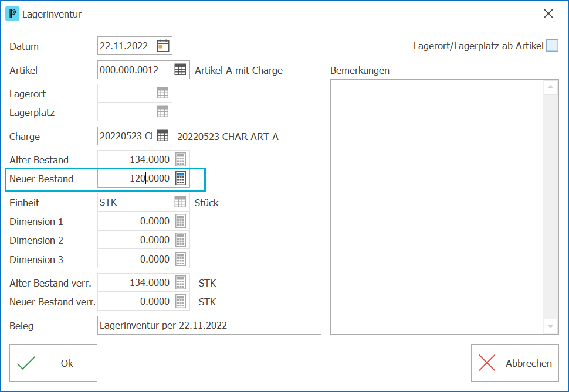The height and width of the screenshot is (392, 569).
Task: Open calculator for Dimension 2
Action: pos(181,240)
